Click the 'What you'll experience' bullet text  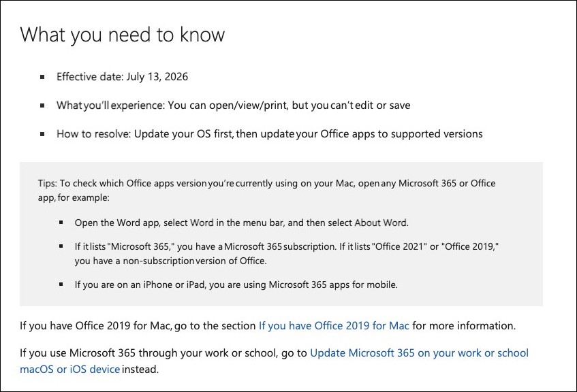pos(233,105)
